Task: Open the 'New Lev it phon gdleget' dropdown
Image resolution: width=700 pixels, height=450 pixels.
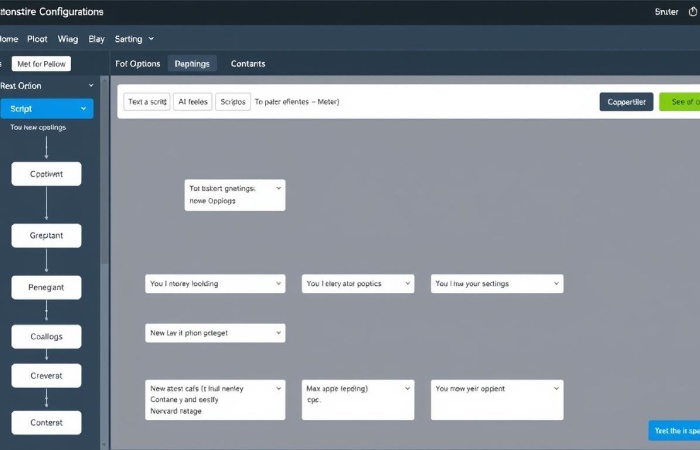Action: tap(277, 332)
